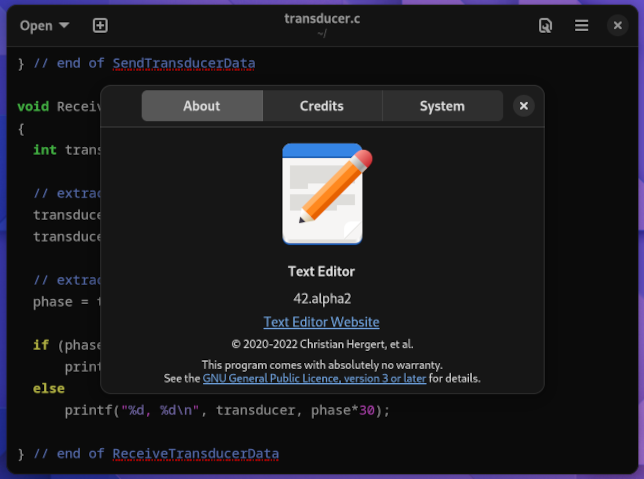The height and width of the screenshot is (479, 644).
Task: Click the copyright Christian Hergert text
Action: tap(322, 344)
